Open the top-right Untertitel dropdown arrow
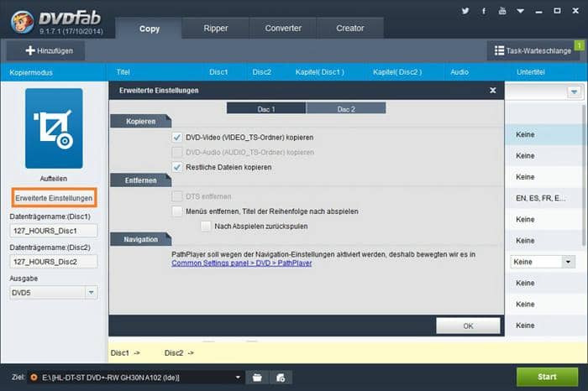588x391 pixels. pyautogui.click(x=574, y=91)
